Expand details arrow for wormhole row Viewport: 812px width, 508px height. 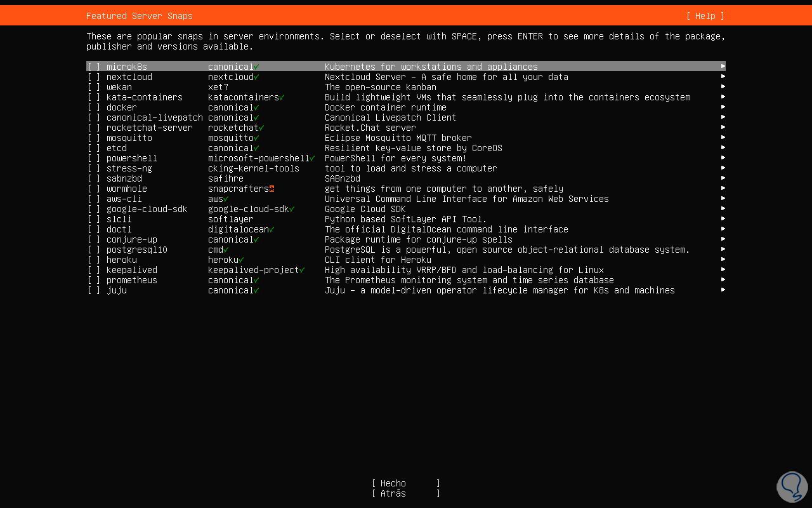point(723,188)
